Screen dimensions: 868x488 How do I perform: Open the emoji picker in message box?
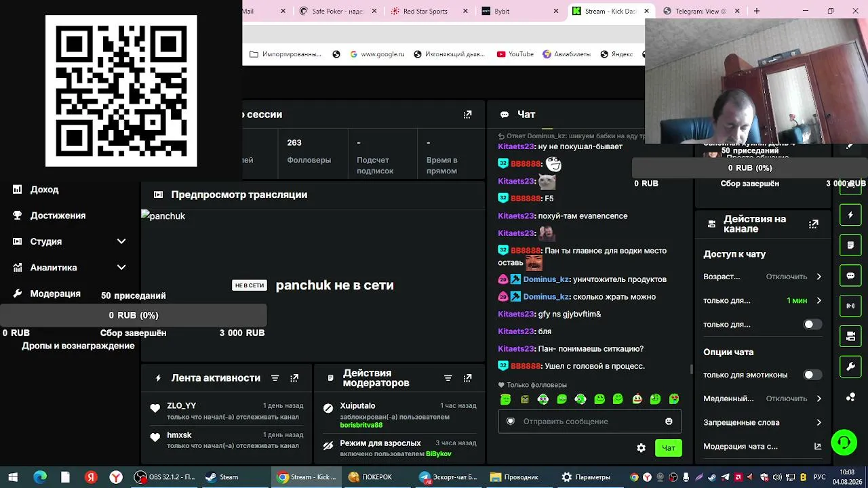tap(669, 422)
